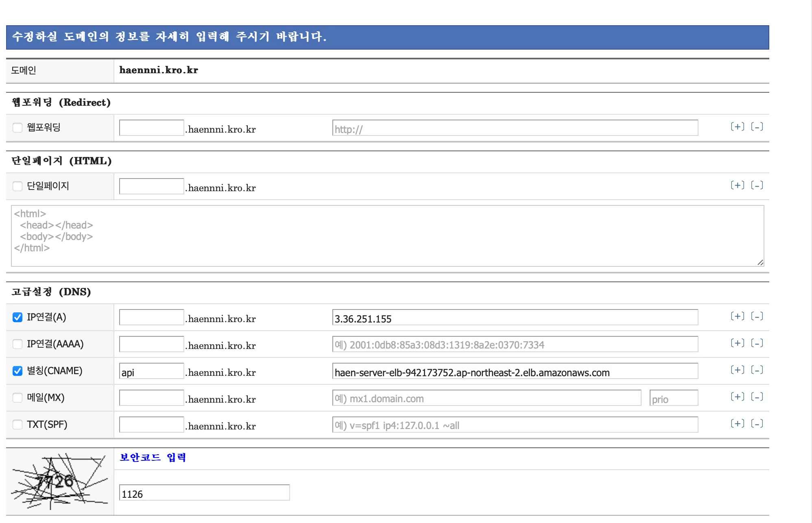812x523 pixels.
Task: Disable the 별칭(CNAME) checkbox
Action: pos(17,371)
